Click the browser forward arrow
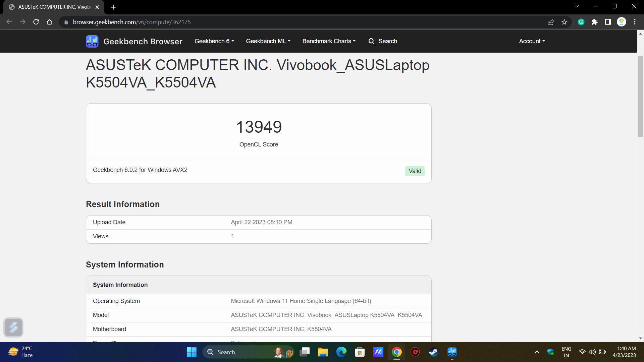Screen dimensions: 644x362 (x=22, y=22)
